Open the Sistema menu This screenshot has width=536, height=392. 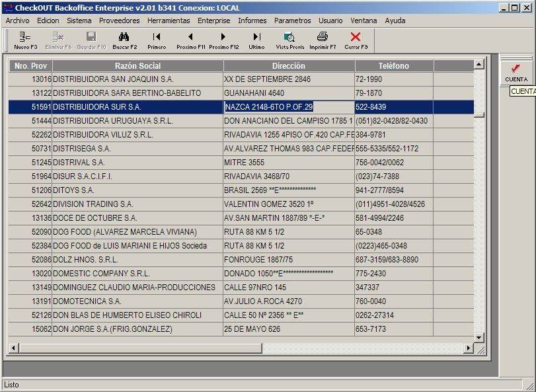(x=79, y=20)
